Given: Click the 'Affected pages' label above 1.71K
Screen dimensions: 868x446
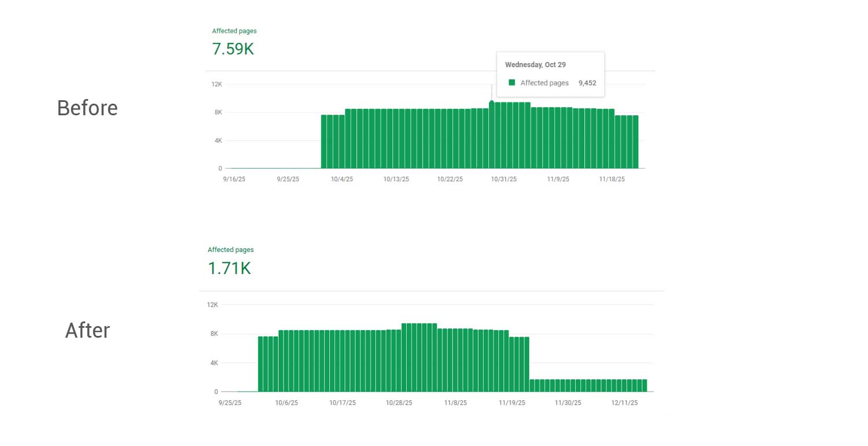Looking at the screenshot, I should (x=230, y=250).
